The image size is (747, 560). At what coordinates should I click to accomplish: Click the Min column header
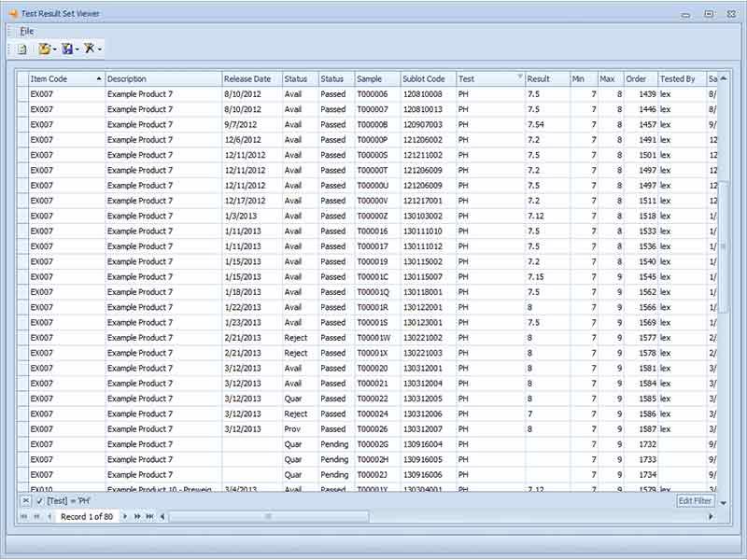585,79
